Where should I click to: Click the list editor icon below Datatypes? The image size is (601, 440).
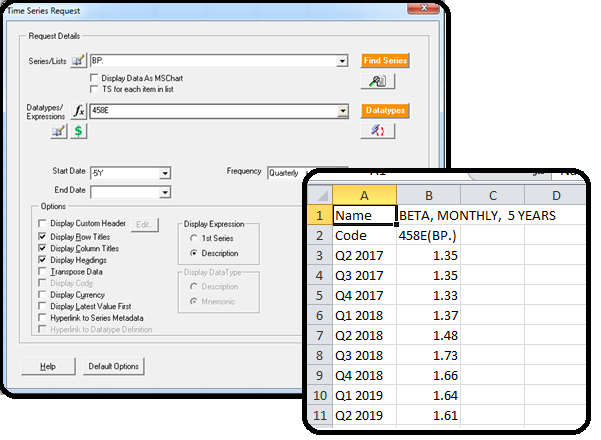(59, 130)
